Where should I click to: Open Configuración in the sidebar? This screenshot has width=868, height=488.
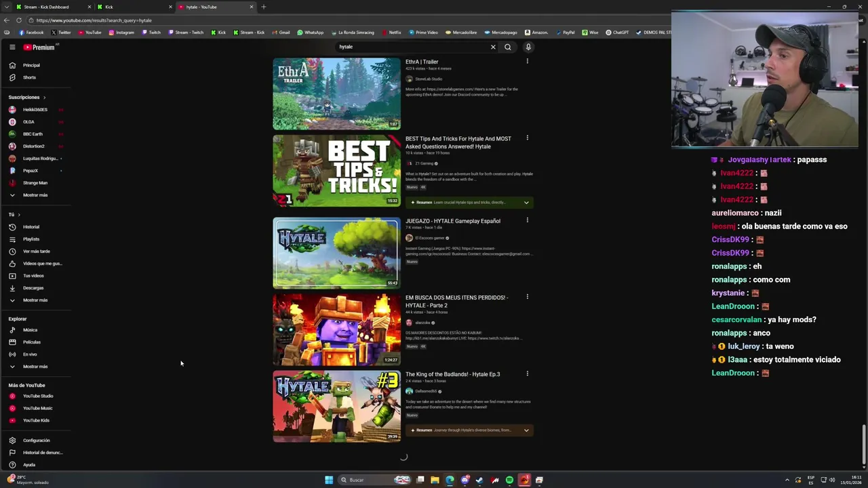[x=36, y=441]
